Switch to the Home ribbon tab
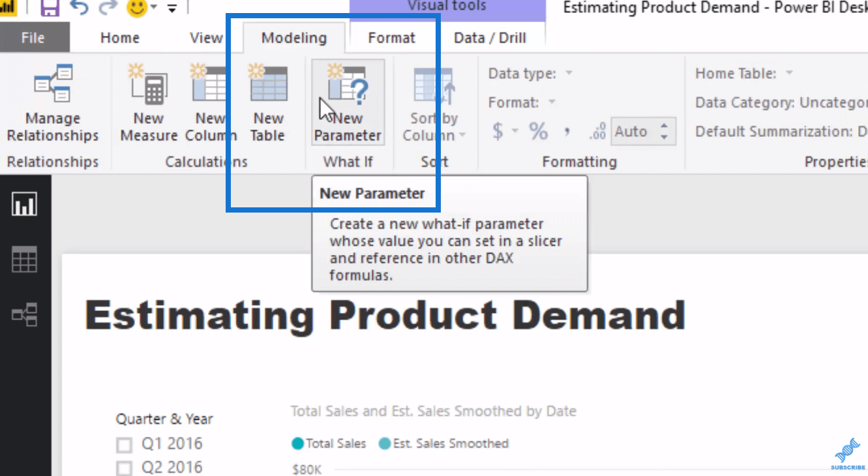The image size is (868, 476). point(120,38)
